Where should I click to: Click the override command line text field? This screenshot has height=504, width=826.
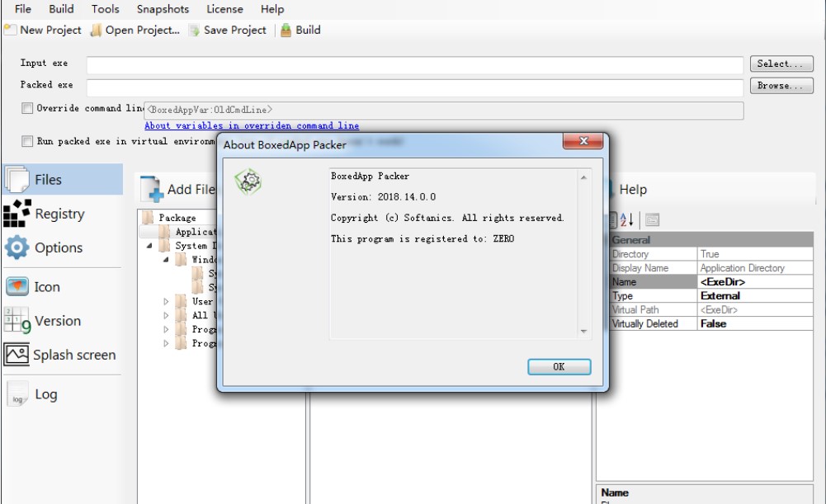coord(443,111)
